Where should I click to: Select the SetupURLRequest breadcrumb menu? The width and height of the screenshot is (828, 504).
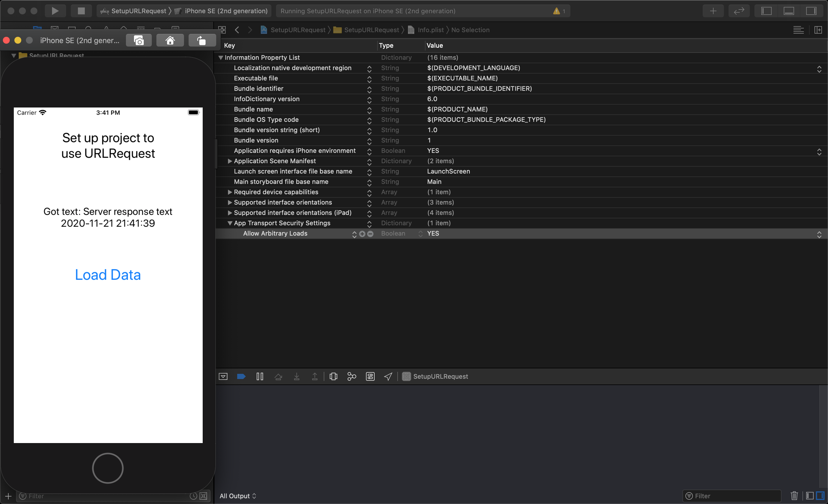pyautogui.click(x=298, y=29)
